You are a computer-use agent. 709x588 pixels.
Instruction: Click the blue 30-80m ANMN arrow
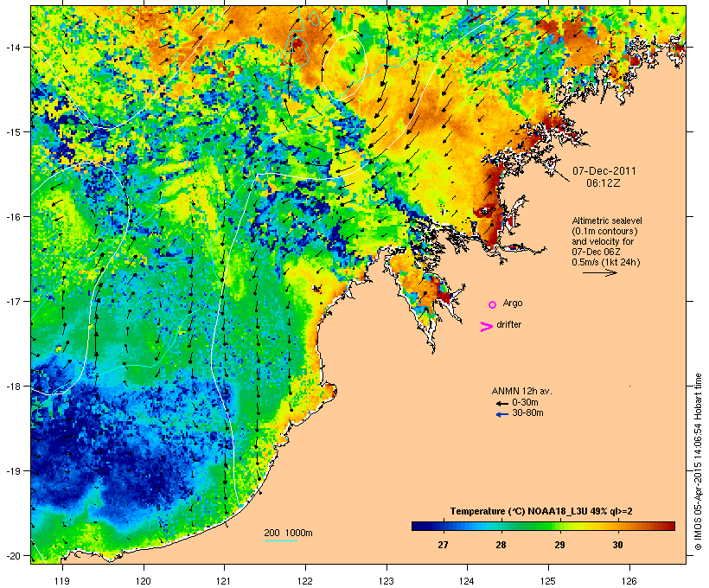coord(501,414)
